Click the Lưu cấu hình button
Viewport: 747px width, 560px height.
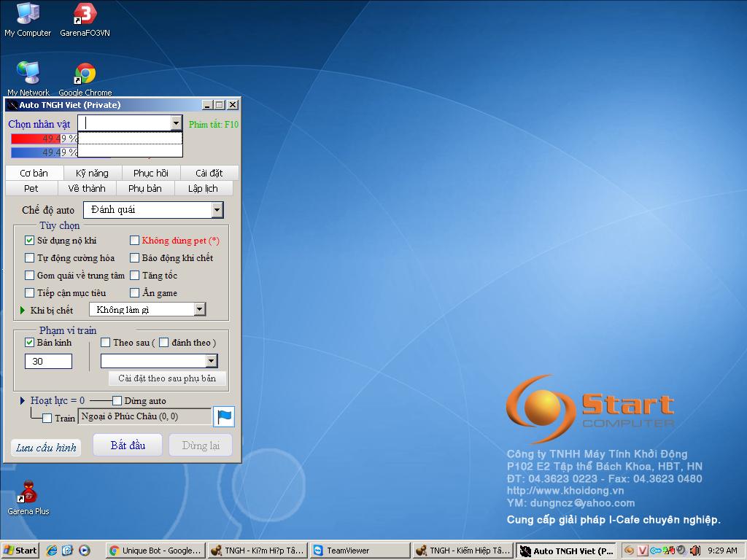(46, 448)
